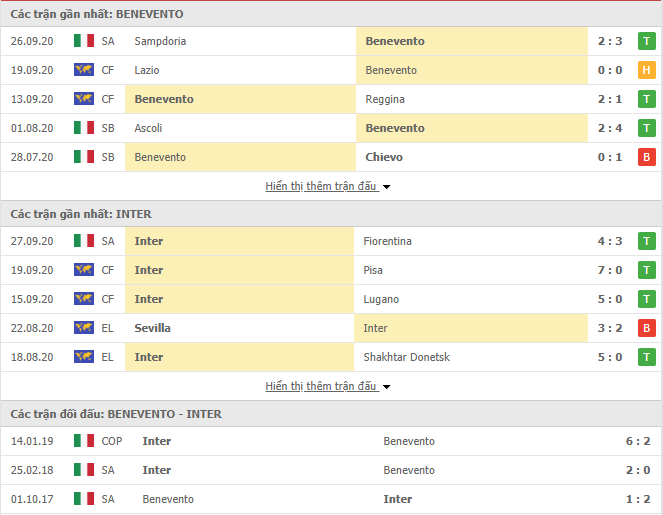Click the Italy flag in 01.10.17 match row
663x515 pixels.
tap(84, 499)
